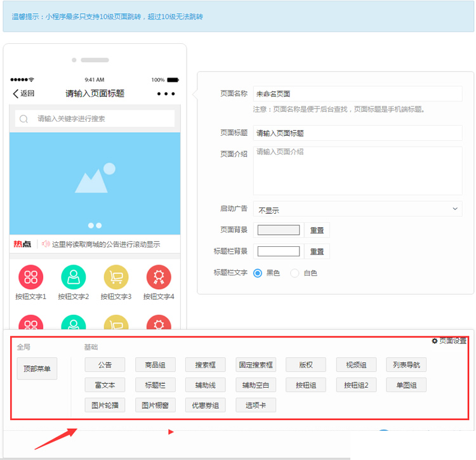Select the 黑色 title text radio
This screenshot has height=460, width=476.
(x=258, y=273)
